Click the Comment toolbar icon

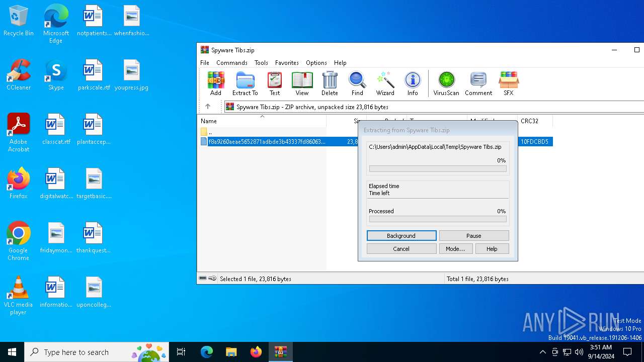pyautogui.click(x=478, y=83)
